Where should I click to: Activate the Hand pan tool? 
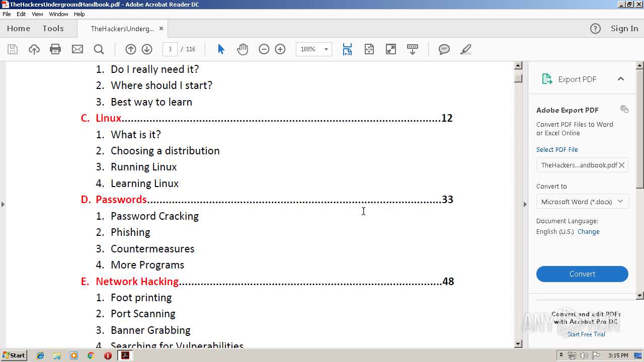click(x=243, y=49)
